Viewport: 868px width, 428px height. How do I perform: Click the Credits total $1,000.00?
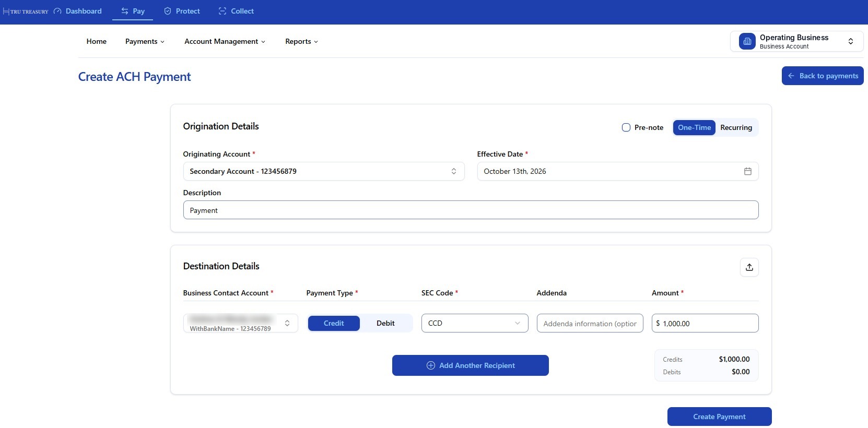click(734, 359)
